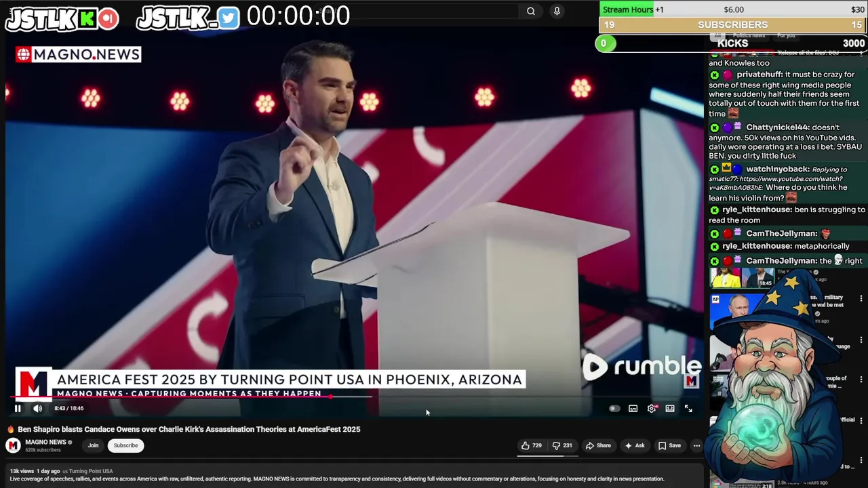The width and height of the screenshot is (868, 488).
Task: Toggle the autoplay switch in player controls
Action: click(614, 409)
